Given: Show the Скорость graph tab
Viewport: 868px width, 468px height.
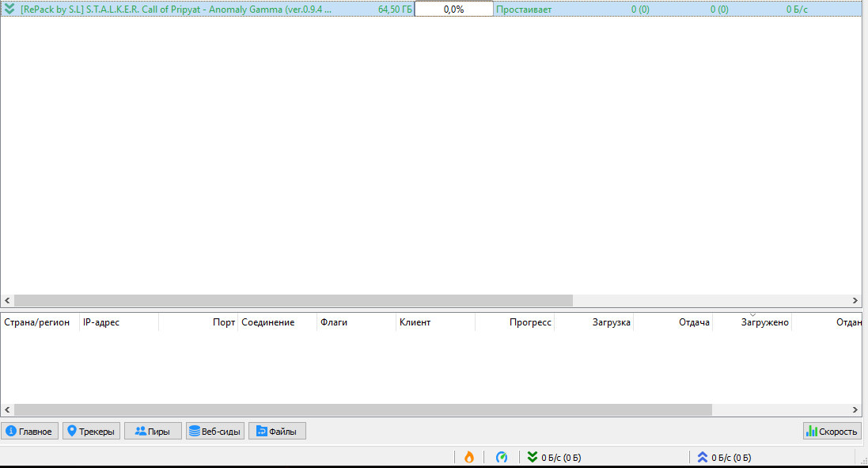Looking at the screenshot, I should (x=832, y=432).
